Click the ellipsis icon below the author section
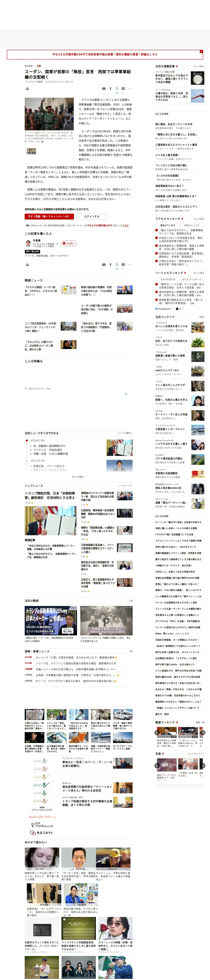Image resolution: width=210 pixels, height=980 pixels. tap(130, 264)
